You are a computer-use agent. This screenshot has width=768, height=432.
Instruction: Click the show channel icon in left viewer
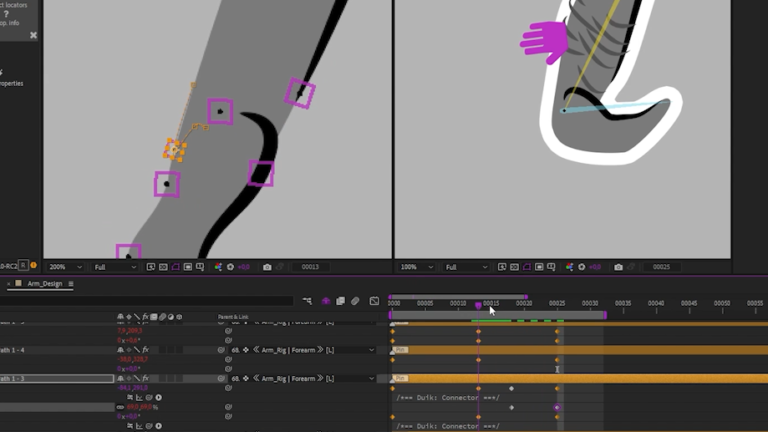[218, 268]
